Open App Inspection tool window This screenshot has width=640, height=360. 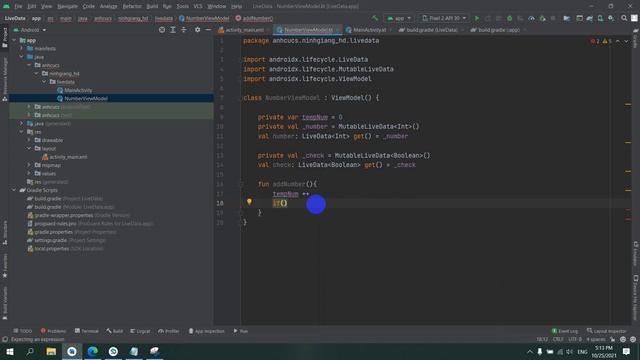(207, 331)
